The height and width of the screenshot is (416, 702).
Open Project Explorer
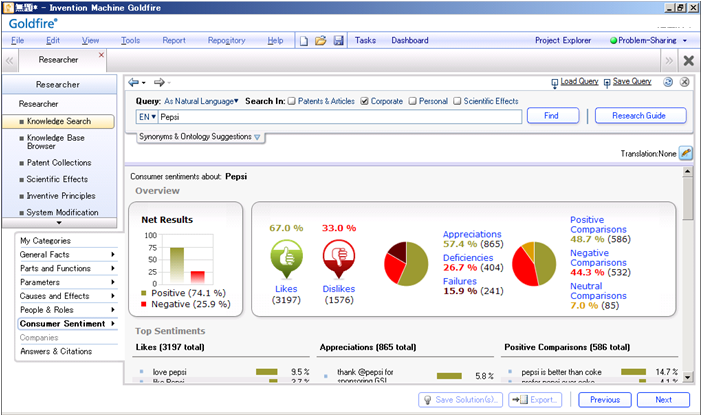point(563,40)
